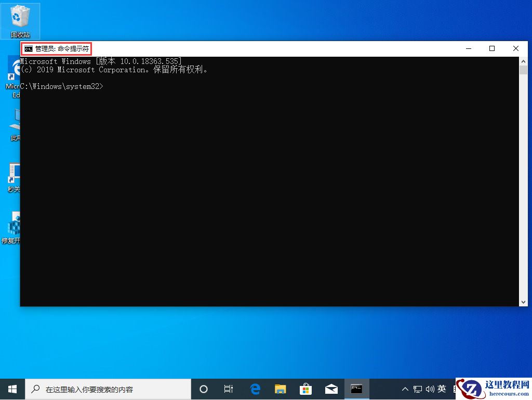Screen dimensions: 532x400
Task: Open volume control via speaker icon
Action: pos(429,389)
